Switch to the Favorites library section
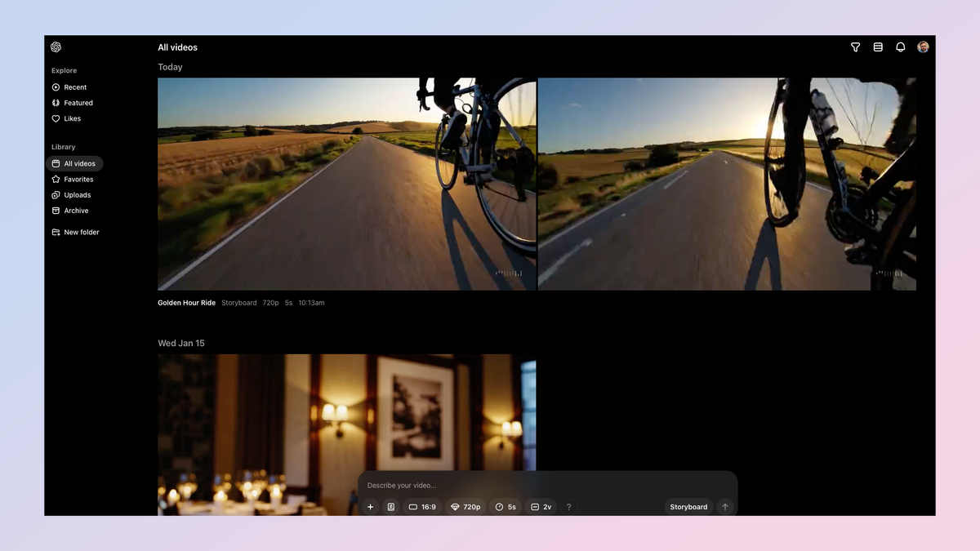Screen dimensions: 980x551 tap(79, 179)
